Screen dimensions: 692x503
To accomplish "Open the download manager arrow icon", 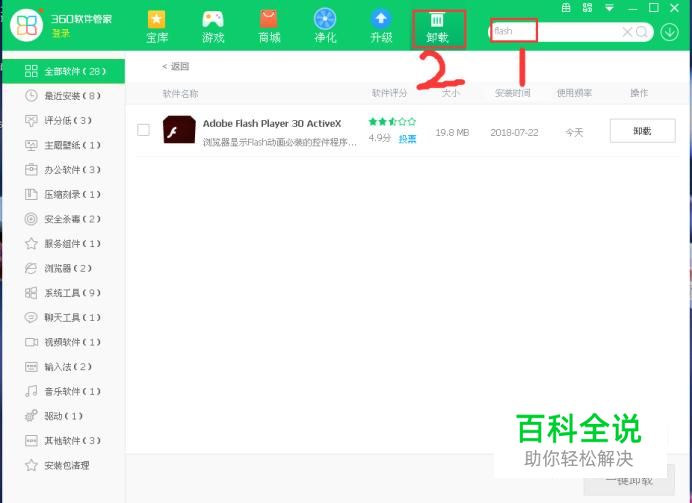I will click(x=669, y=32).
